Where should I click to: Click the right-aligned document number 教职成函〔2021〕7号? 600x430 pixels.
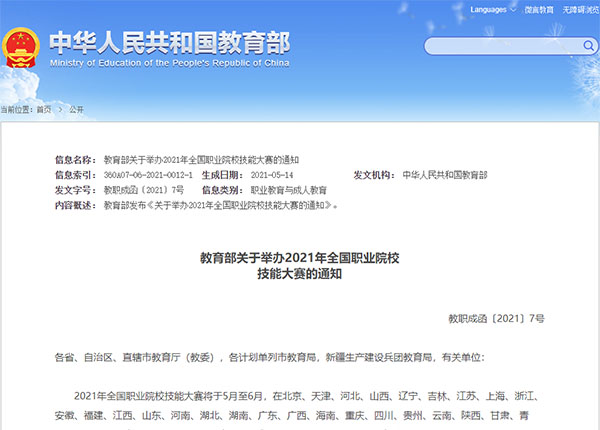click(x=496, y=318)
